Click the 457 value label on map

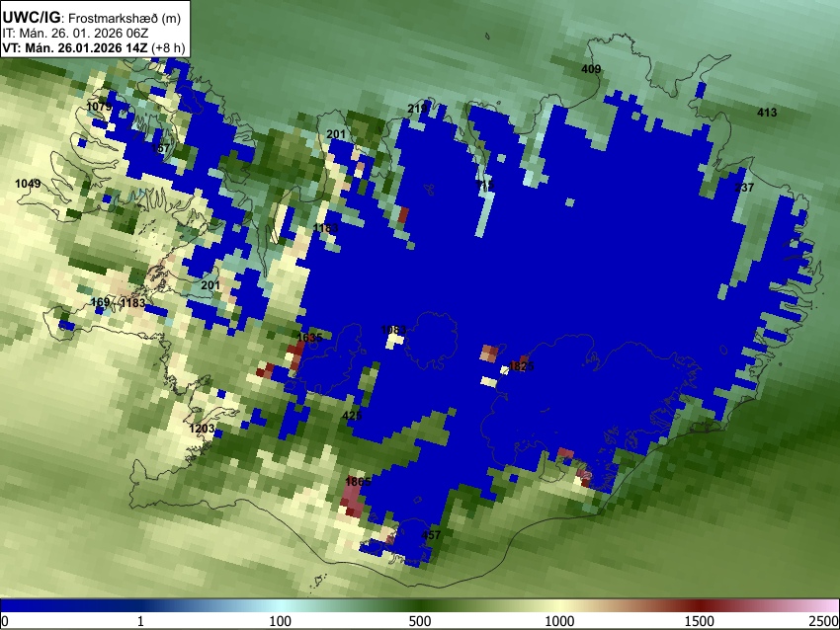coord(431,535)
